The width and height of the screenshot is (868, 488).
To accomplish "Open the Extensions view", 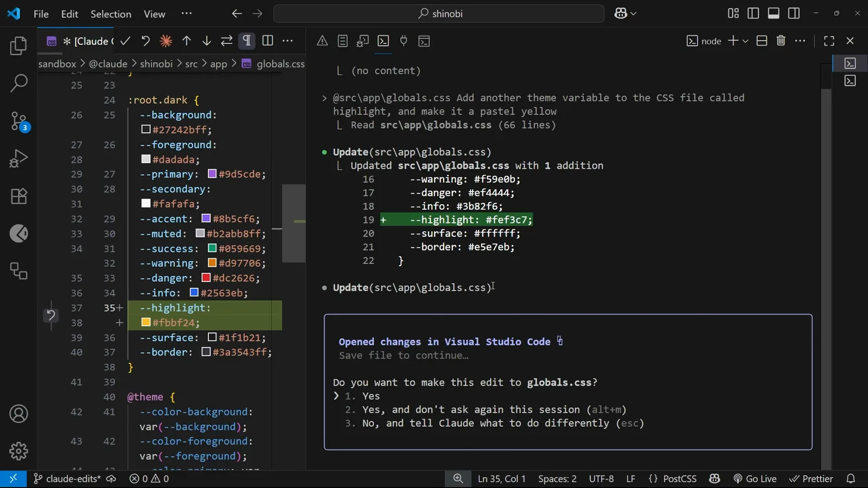I will coord(18,196).
